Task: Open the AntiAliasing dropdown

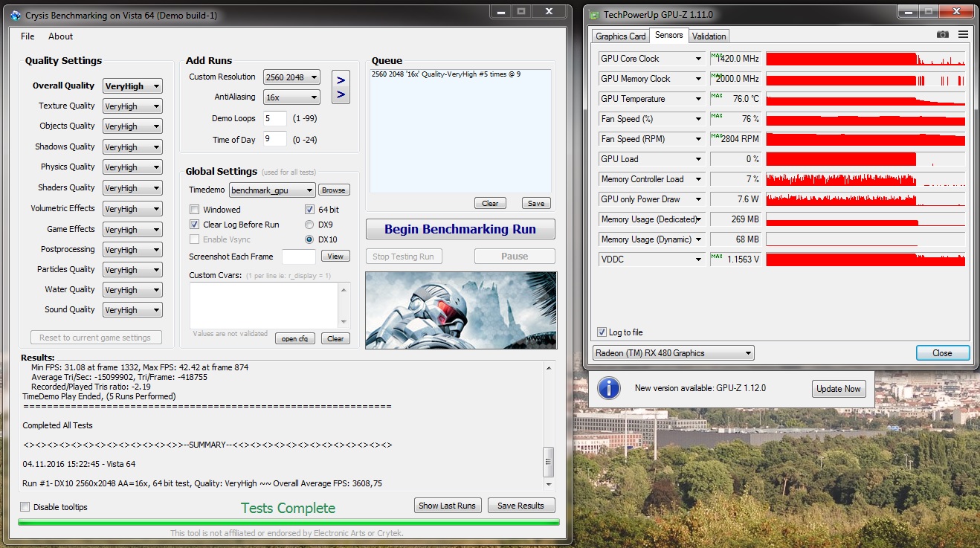Action: coord(291,97)
